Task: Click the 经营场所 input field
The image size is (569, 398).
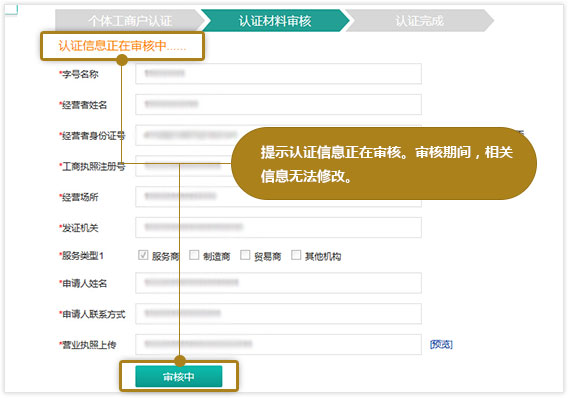Action: (278, 197)
